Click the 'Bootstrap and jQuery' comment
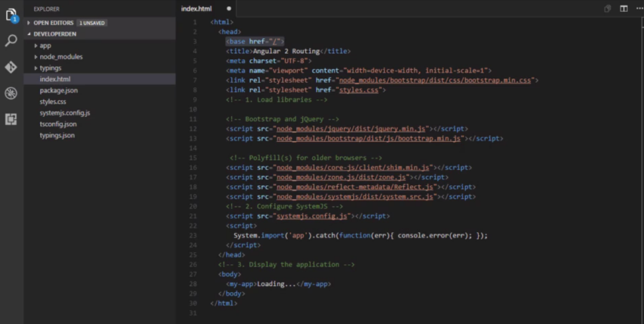Screen dimensions: 644x324 [282, 119]
